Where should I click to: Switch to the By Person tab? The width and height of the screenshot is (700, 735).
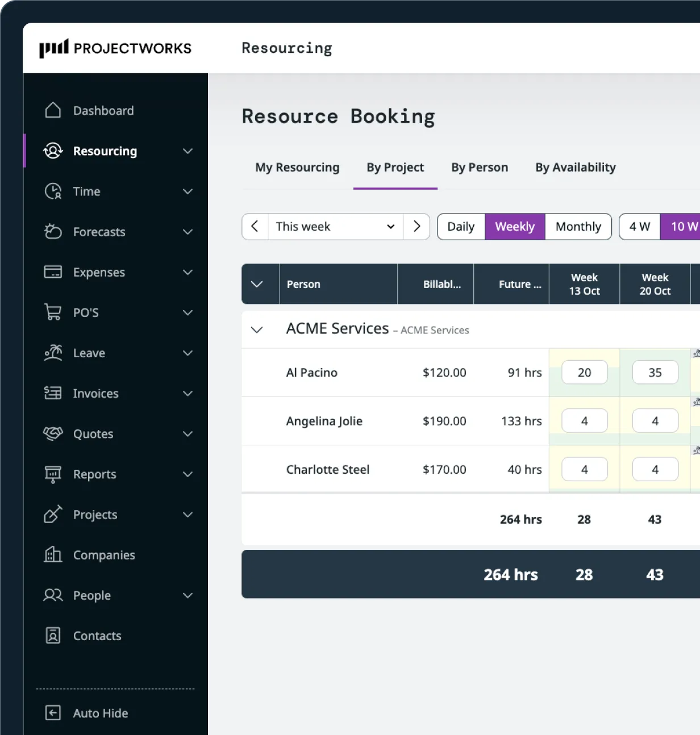479,167
